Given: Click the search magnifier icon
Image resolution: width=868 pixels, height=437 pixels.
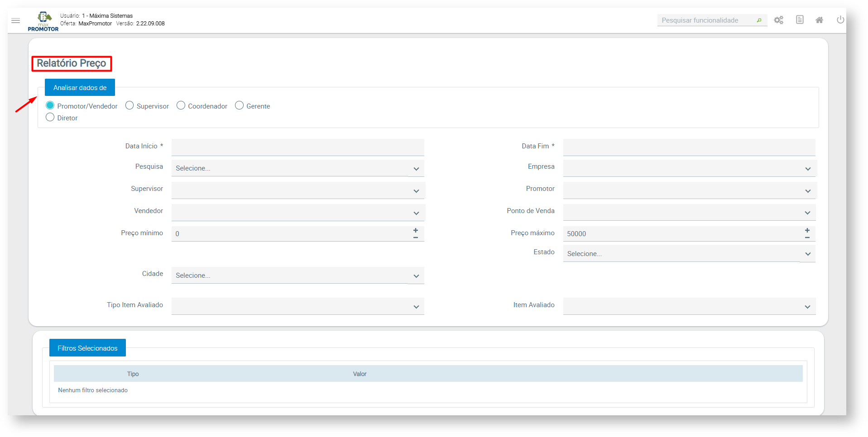Looking at the screenshot, I should [x=759, y=20].
